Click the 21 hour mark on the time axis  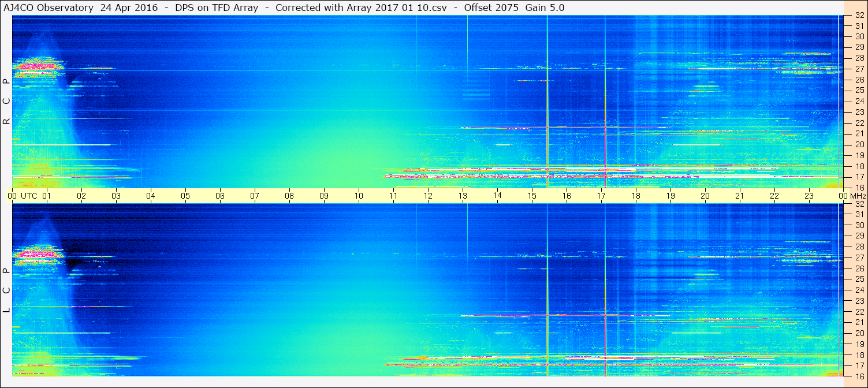(740, 196)
